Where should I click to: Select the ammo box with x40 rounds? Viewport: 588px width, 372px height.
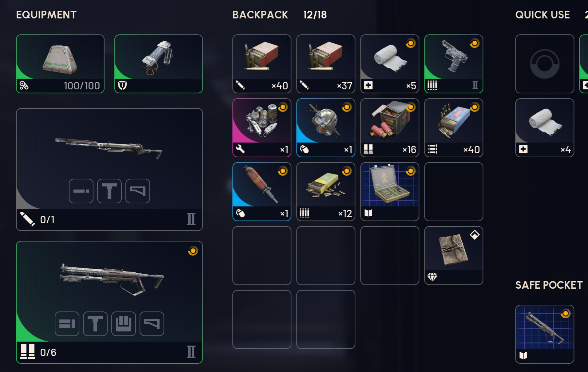(x=262, y=64)
